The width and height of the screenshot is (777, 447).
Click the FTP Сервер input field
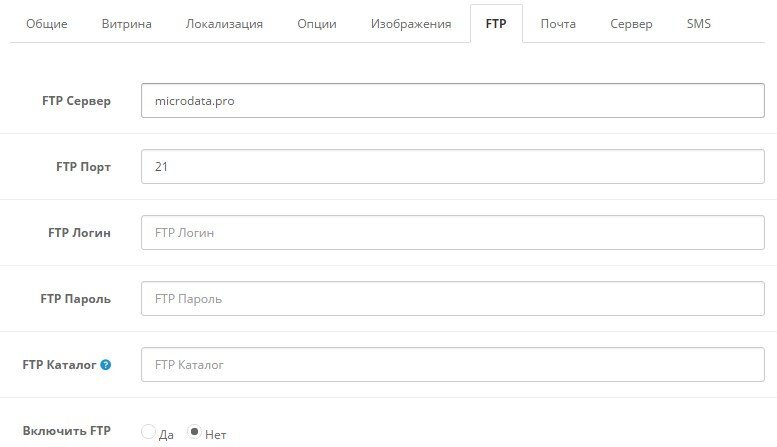coord(453,100)
